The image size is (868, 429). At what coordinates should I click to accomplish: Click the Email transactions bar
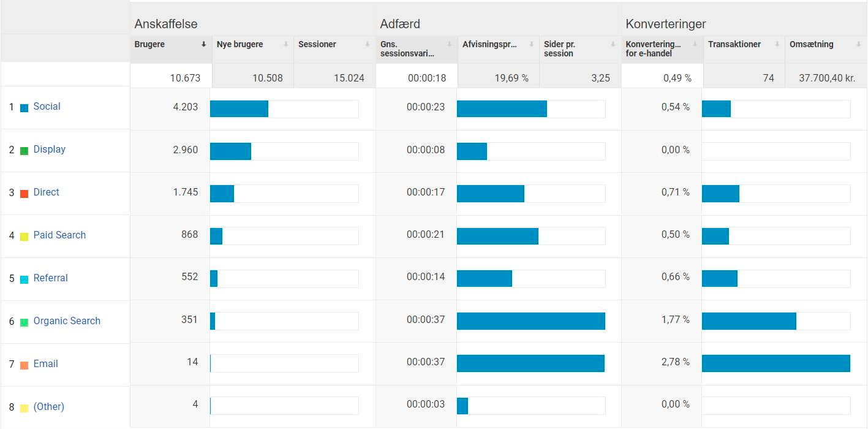click(776, 363)
